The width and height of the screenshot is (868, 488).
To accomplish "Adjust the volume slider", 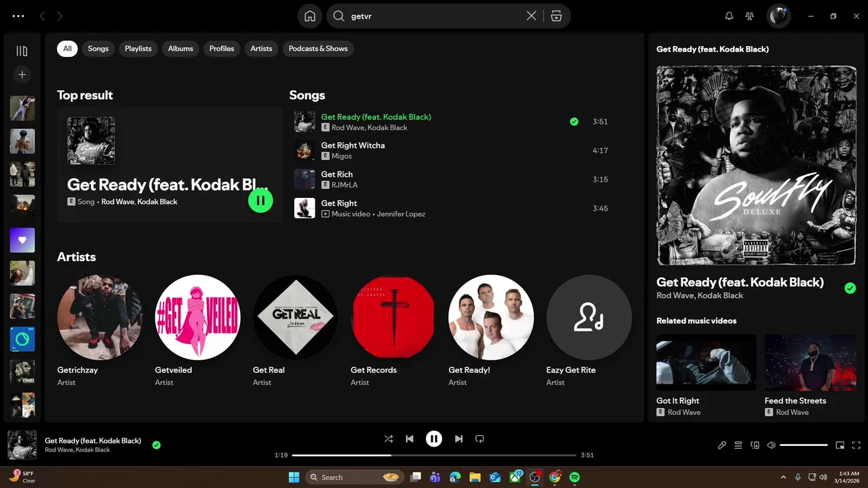I will (x=804, y=445).
